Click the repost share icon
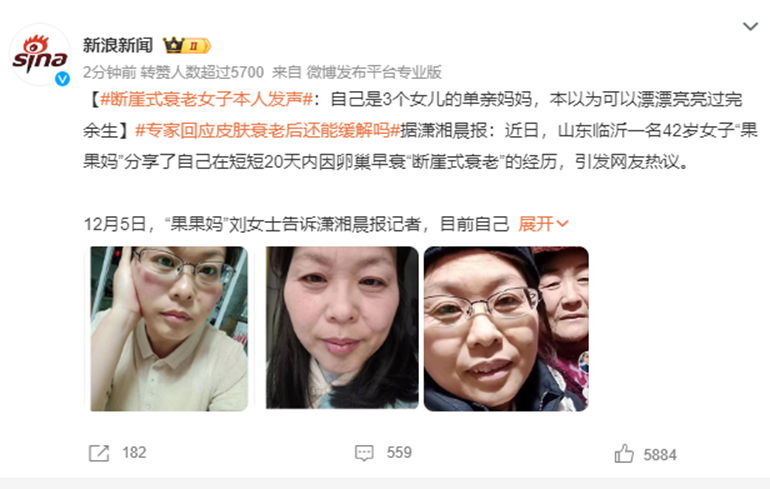The width and height of the screenshot is (770, 489). (x=99, y=453)
